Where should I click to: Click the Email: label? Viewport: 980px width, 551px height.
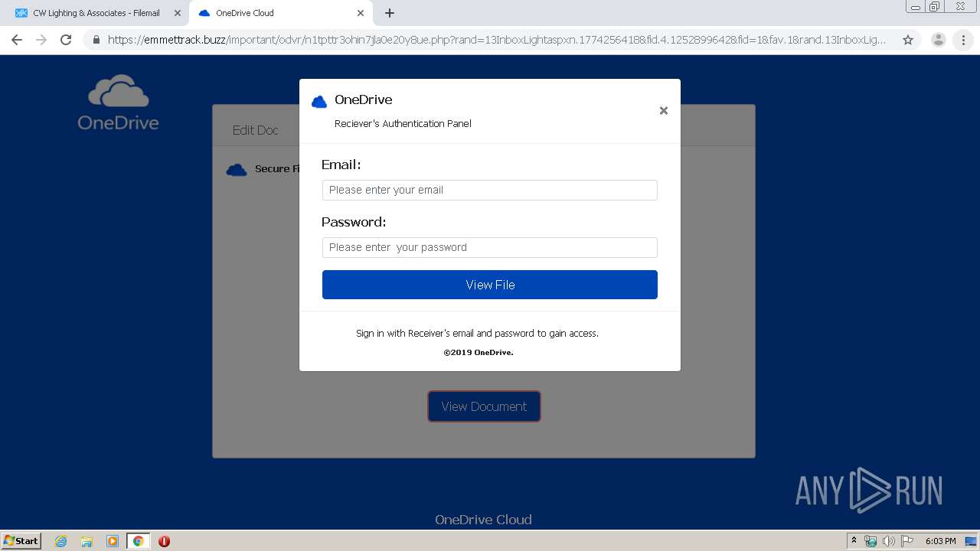click(341, 165)
